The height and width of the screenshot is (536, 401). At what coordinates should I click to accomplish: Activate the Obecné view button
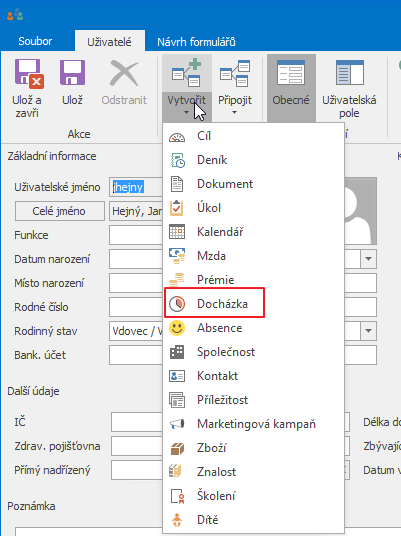(291, 88)
